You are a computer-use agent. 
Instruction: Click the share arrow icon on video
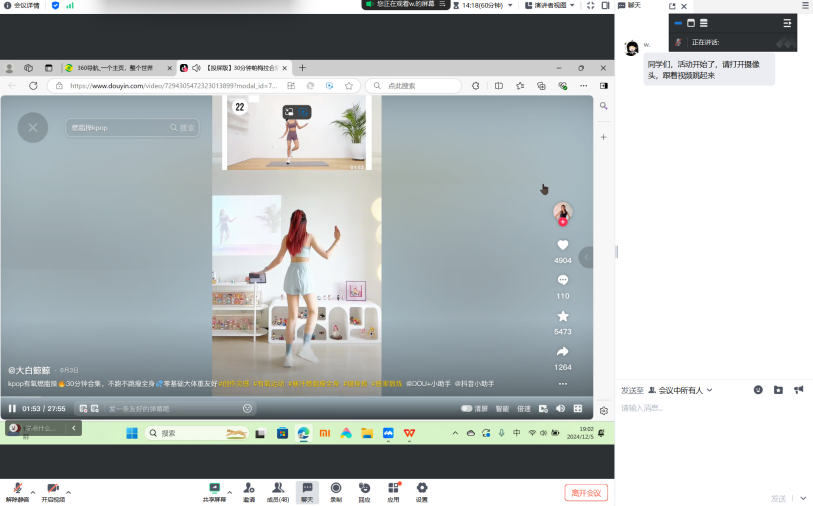562,351
